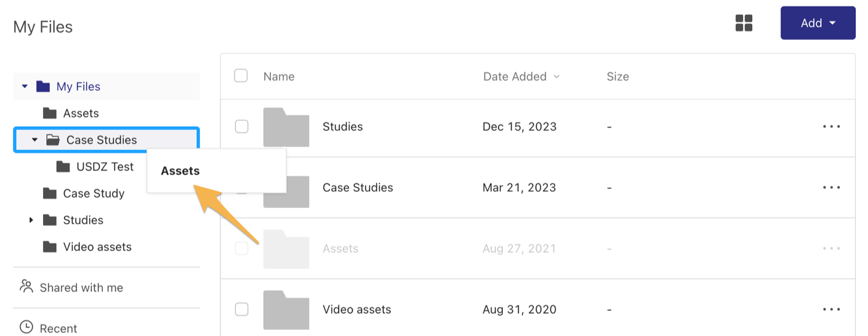The height and width of the screenshot is (336, 868).
Task: Switch to grid view icon
Action: pyautogui.click(x=744, y=23)
